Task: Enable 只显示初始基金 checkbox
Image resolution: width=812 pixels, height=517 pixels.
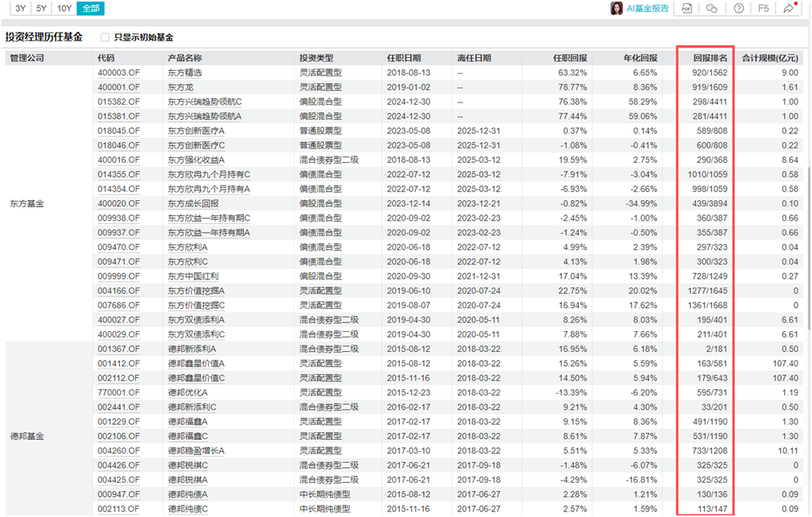Action: [105, 37]
